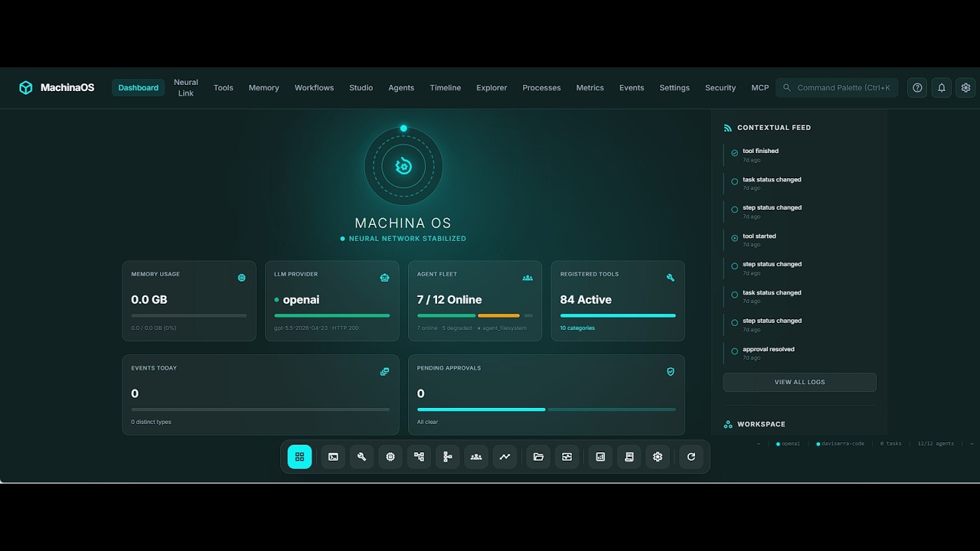
Task: Open the top-right settings gear icon
Action: (x=965, y=88)
